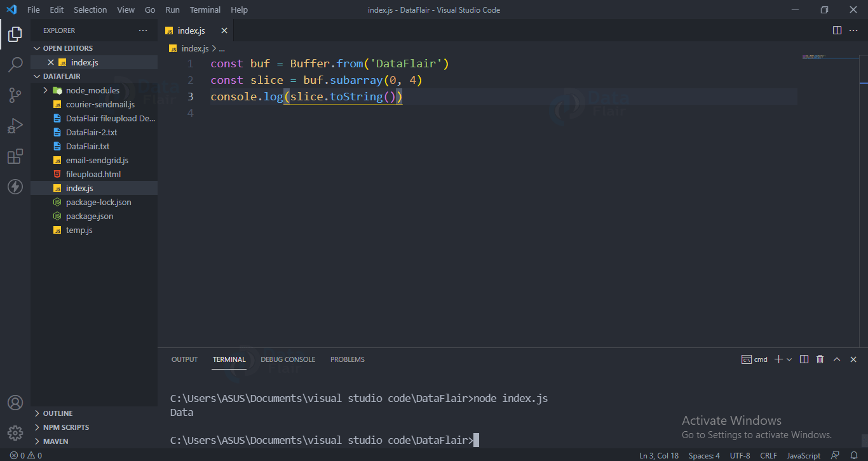The width and height of the screenshot is (868, 461).
Task: Split the editor with the split icon
Action: point(836,30)
